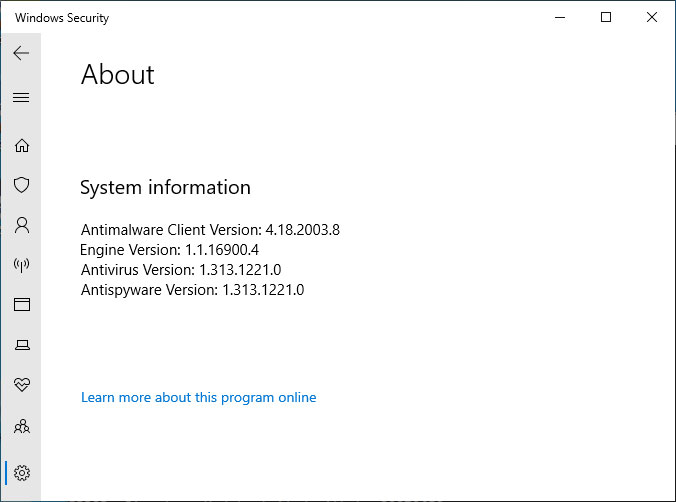Click Learn more about this program online
Viewport: 676px width, 502px height.
tap(198, 397)
